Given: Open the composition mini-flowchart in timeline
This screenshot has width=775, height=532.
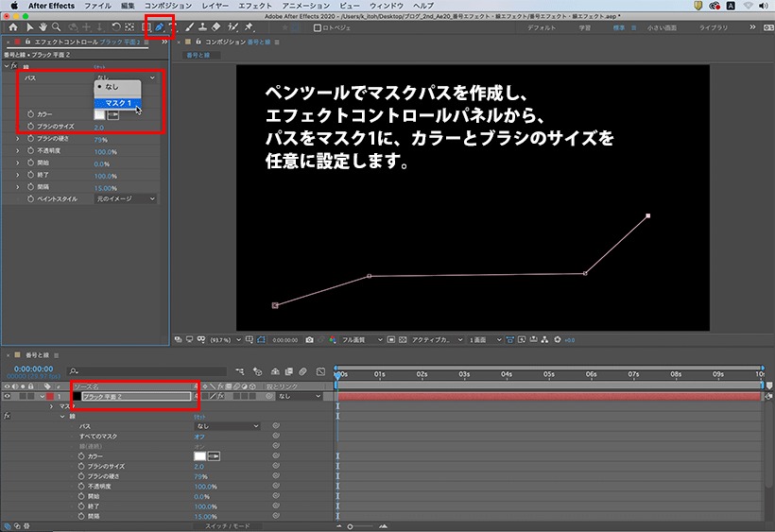Looking at the screenshot, I should [240, 371].
